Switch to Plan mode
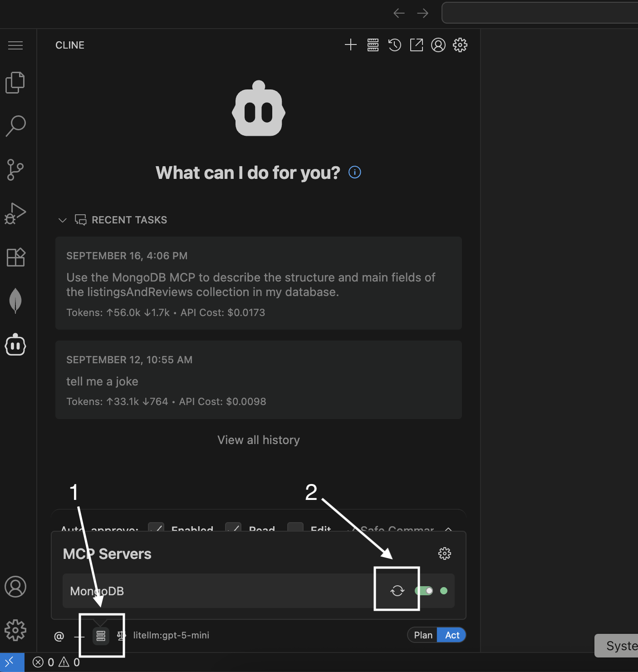Screen dimensions: 638x672 [423, 635]
